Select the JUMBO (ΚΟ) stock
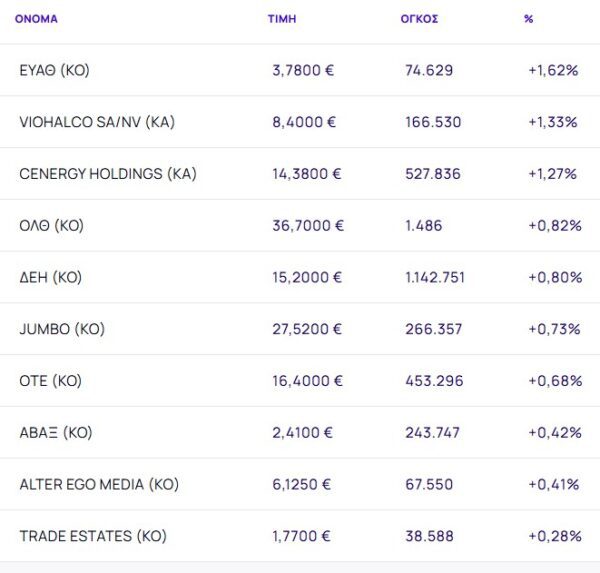Image resolution: width=600 pixels, height=573 pixels. (62, 329)
